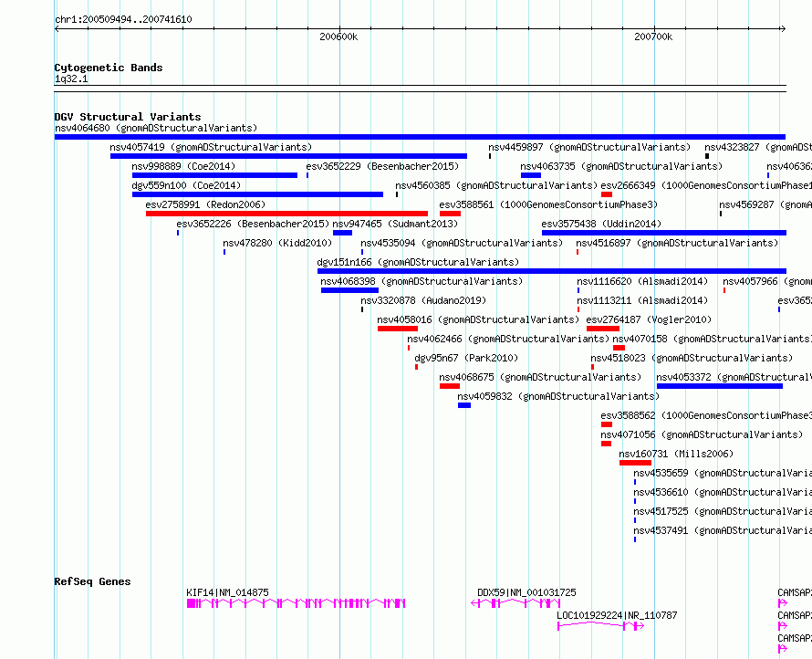Click the nsv4063735 blue variant bar
The height and width of the screenshot is (659, 812).
(x=531, y=175)
